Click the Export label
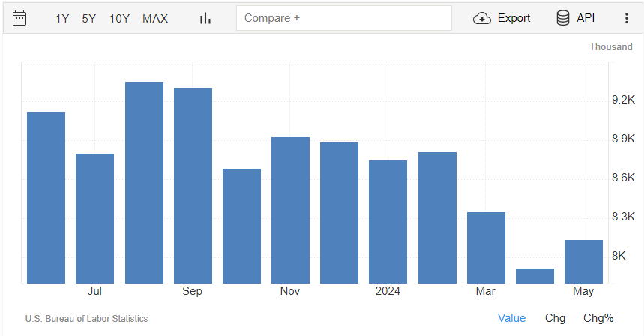The image size is (644, 336). pyautogui.click(x=514, y=18)
